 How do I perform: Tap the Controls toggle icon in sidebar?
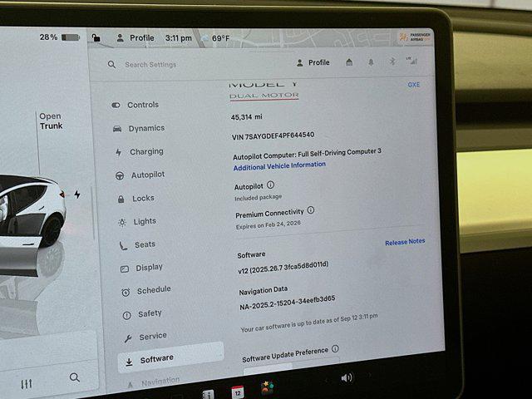tap(116, 106)
